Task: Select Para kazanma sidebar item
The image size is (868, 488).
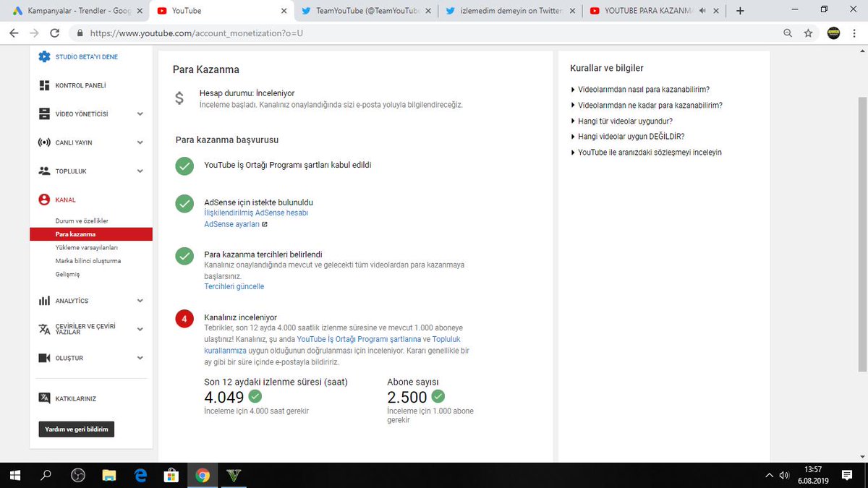Action: [91, 234]
